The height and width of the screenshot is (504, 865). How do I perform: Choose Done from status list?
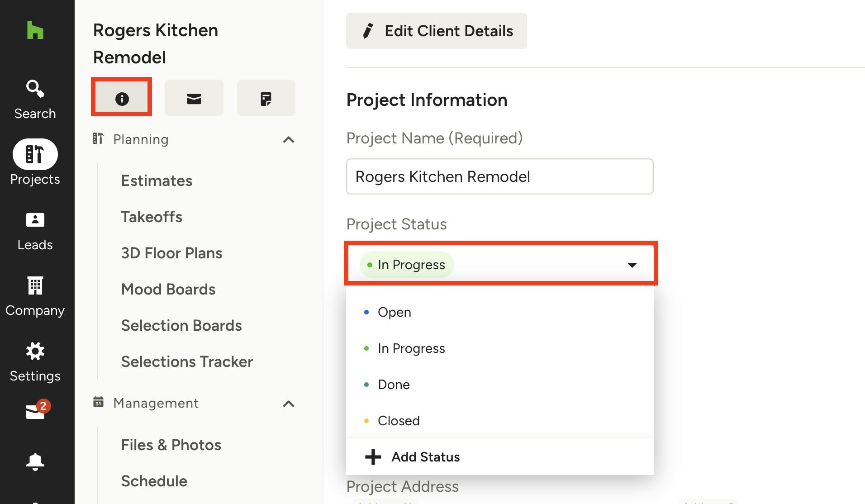[394, 385]
